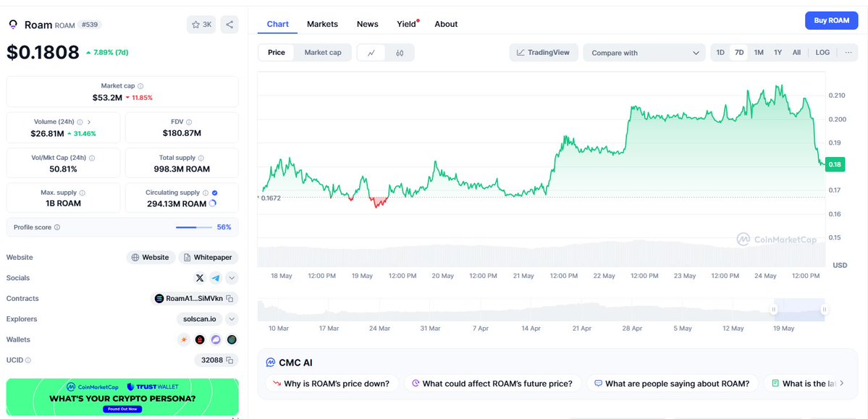Click the Profile score info icon
The image size is (868, 419).
coord(57,227)
